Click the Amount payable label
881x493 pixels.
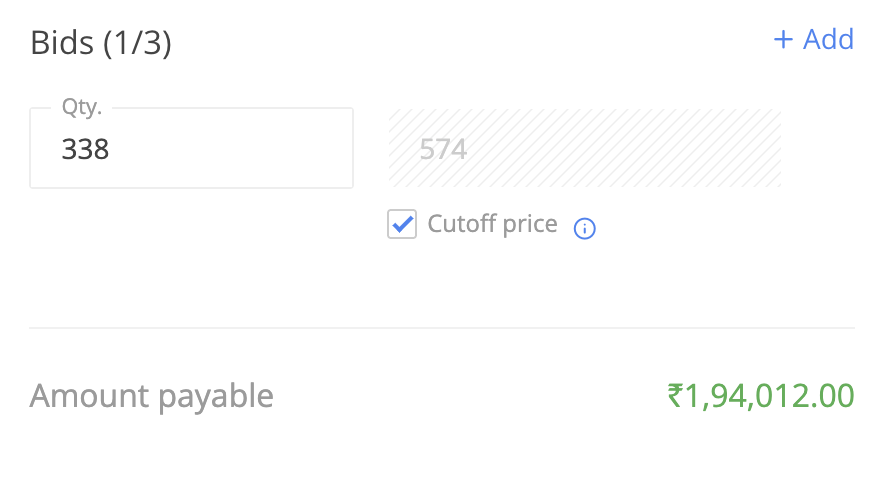click(x=151, y=396)
